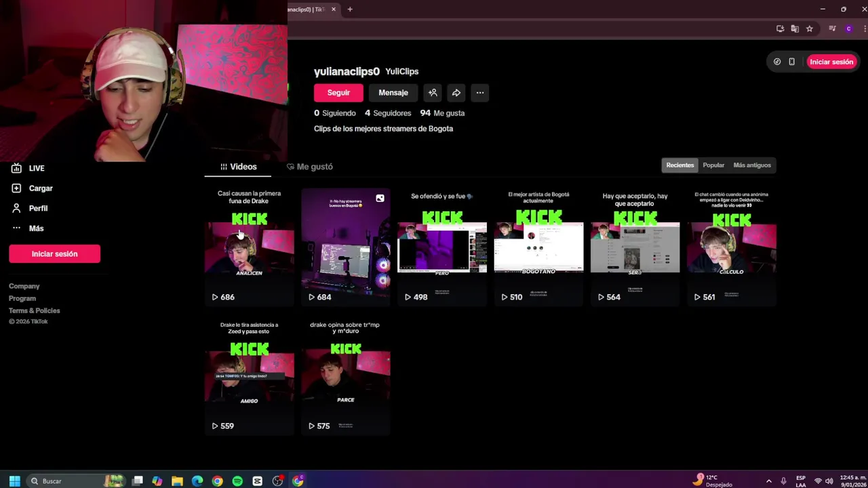The width and height of the screenshot is (868, 488).
Task: Close the current TikTok browser tab
Action: pyautogui.click(x=334, y=9)
